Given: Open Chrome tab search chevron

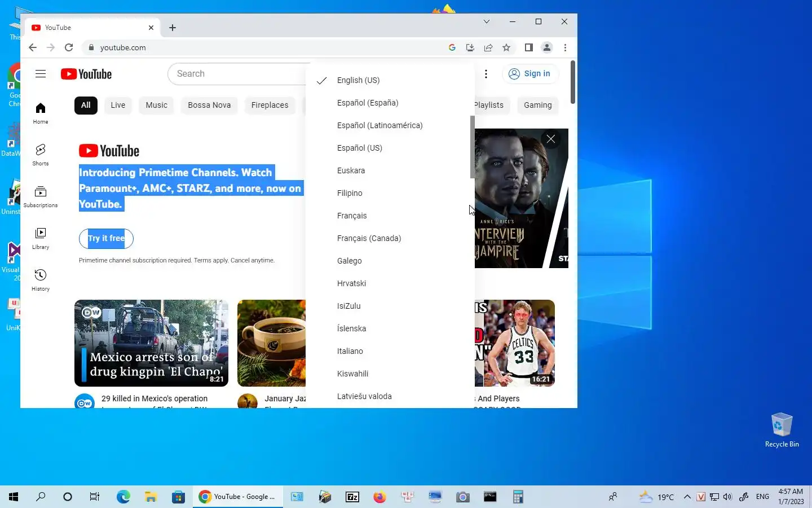Looking at the screenshot, I should tap(487, 21).
